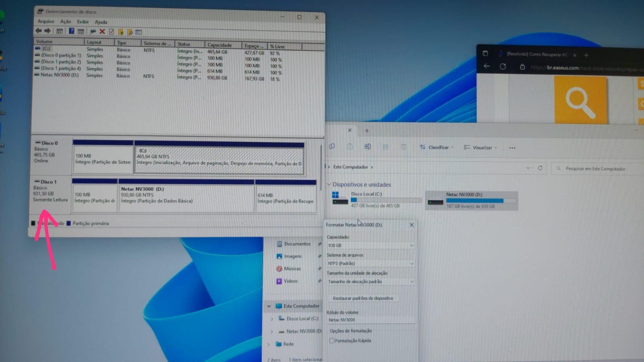The width and height of the screenshot is (644, 362).
Task: Select the Netac NV3000 (D:) drive tile
Action: (472, 200)
